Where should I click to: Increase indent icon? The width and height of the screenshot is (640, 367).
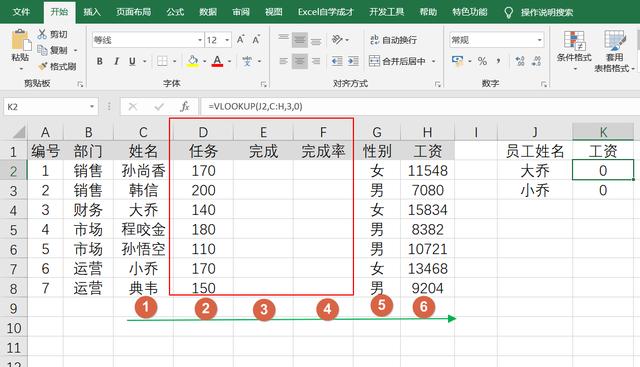click(x=353, y=61)
